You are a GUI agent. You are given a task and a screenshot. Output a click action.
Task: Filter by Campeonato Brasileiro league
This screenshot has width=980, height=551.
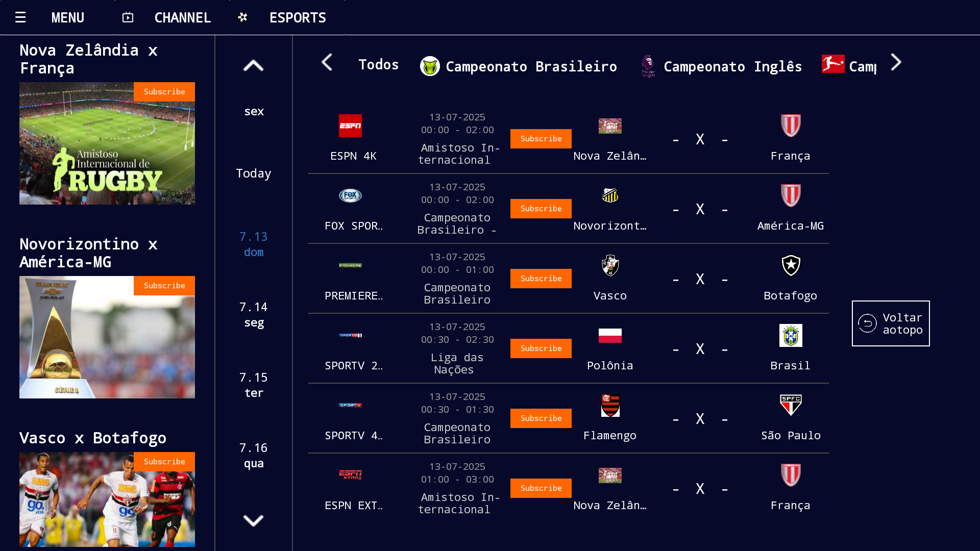(x=519, y=66)
